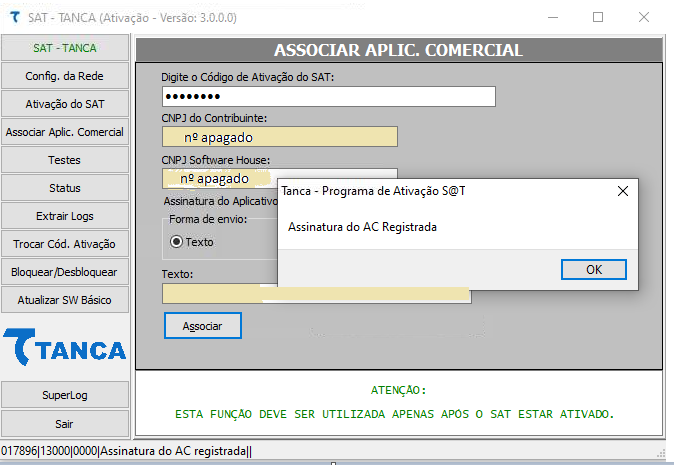
Task: Click the Tanca icon in the title bar
Action: 15,17
